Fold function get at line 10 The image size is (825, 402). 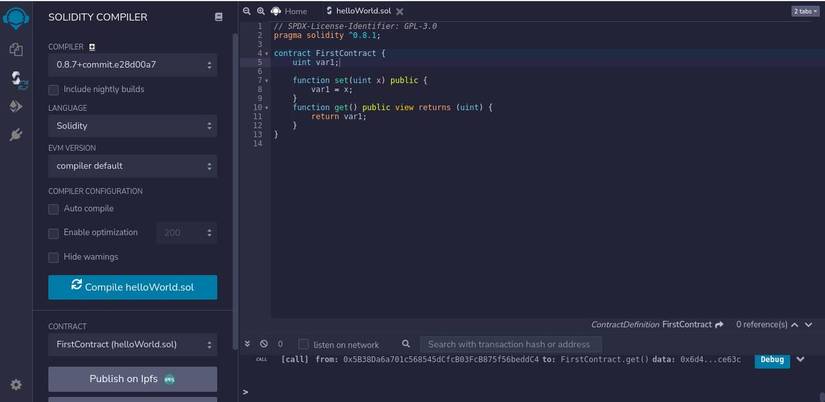tap(266, 107)
